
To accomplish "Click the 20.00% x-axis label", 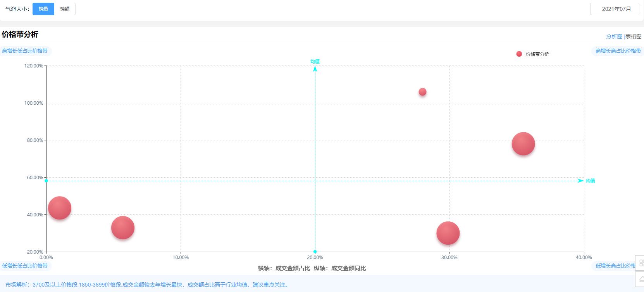I will [x=315, y=257].
